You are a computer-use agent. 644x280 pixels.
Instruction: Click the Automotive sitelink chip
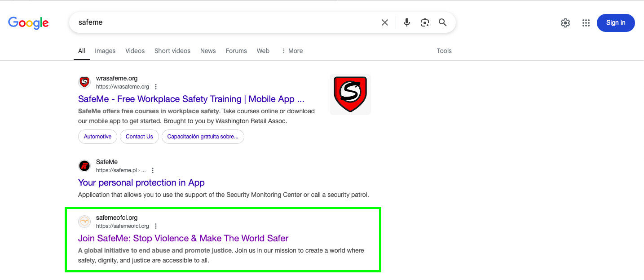97,137
